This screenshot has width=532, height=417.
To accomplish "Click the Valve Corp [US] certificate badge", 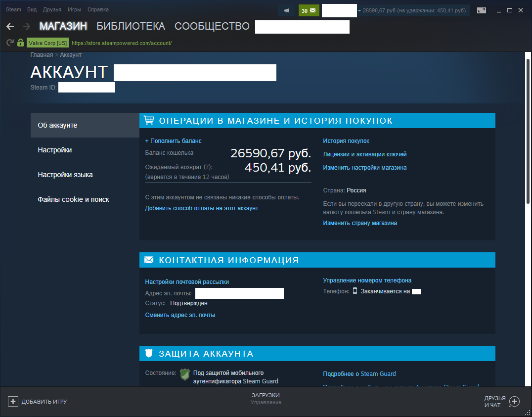I will (x=47, y=43).
